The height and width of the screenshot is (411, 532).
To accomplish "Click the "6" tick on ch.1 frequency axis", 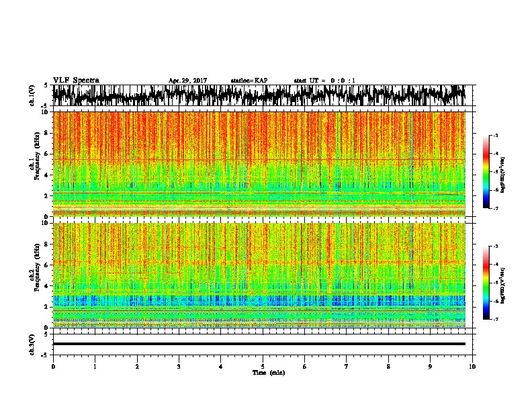I will point(47,154).
